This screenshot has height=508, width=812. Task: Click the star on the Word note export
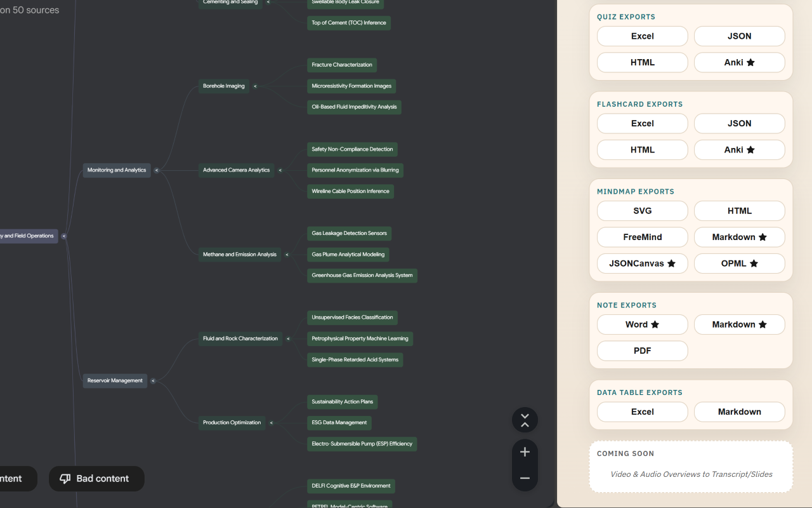click(654, 324)
